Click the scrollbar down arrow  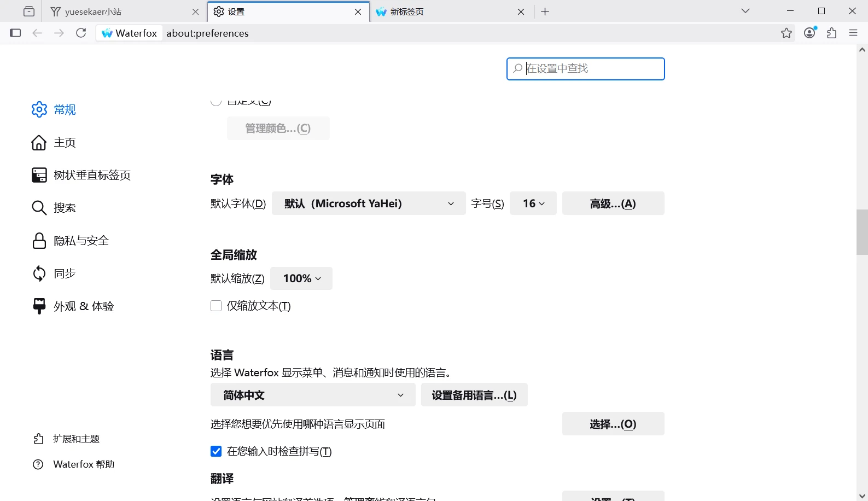point(862,496)
